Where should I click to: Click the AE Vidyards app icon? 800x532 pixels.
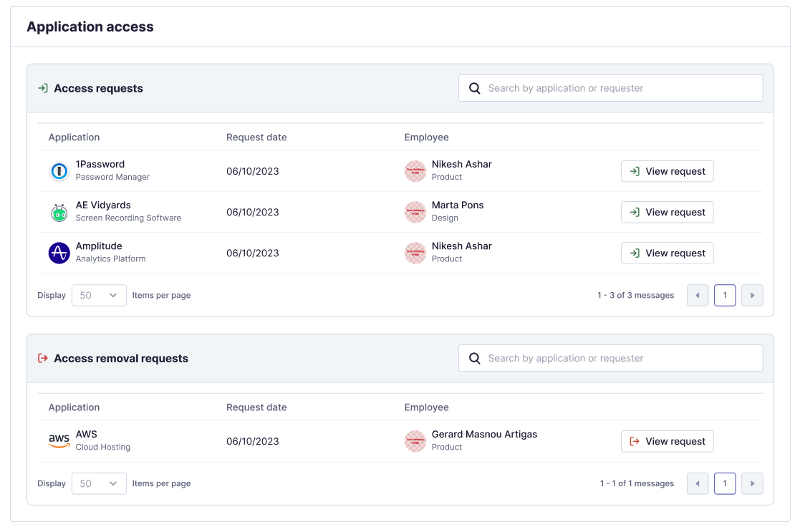59,212
